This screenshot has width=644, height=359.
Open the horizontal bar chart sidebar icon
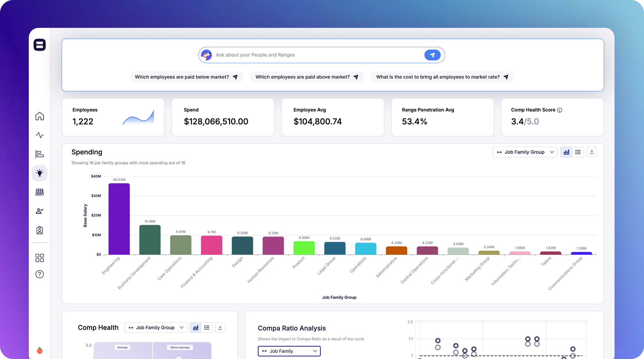40,154
